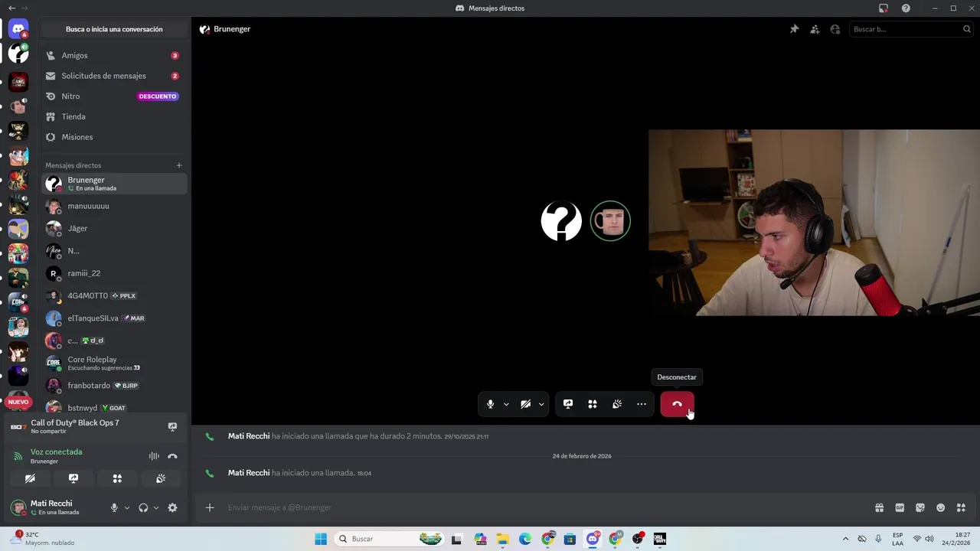Viewport: 980px width, 551px height.
Task: Select the question mark call participant avatar
Action: point(561,221)
